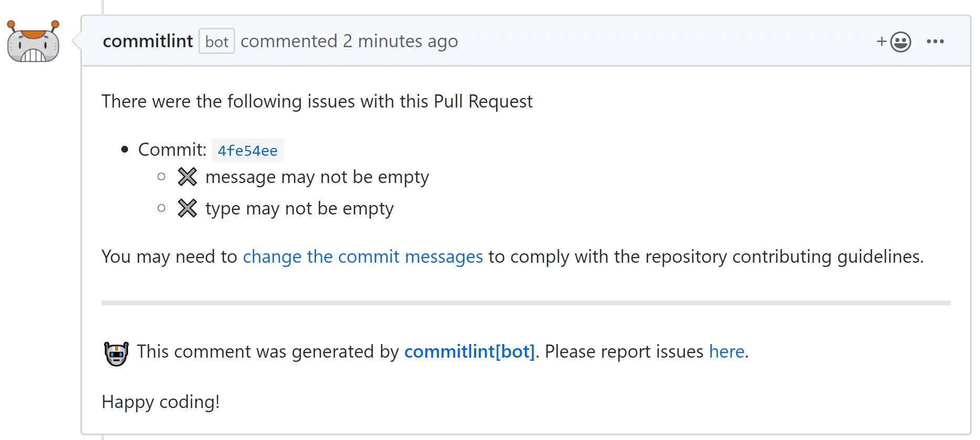
Task: Click the "2 minutes ago" timestamp
Action: pos(400,41)
